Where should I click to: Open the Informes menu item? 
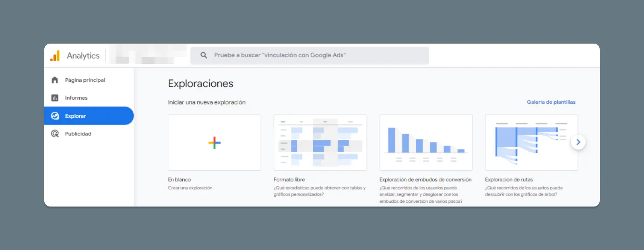pos(76,98)
